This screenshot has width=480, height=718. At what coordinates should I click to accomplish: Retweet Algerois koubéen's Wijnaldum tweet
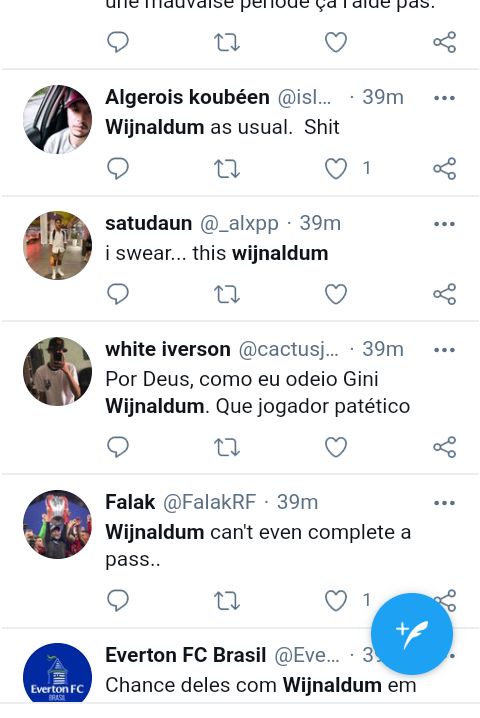(x=227, y=169)
